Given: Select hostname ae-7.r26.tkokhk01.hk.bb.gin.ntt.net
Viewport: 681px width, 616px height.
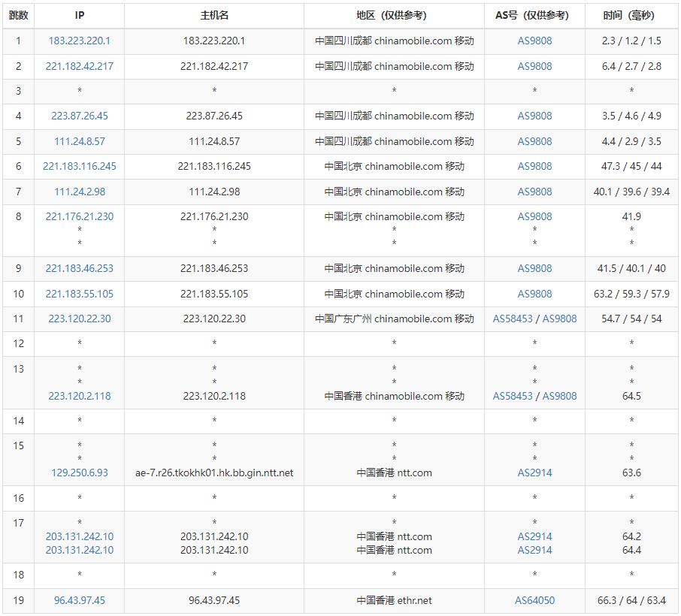Looking at the screenshot, I should pos(214,473).
